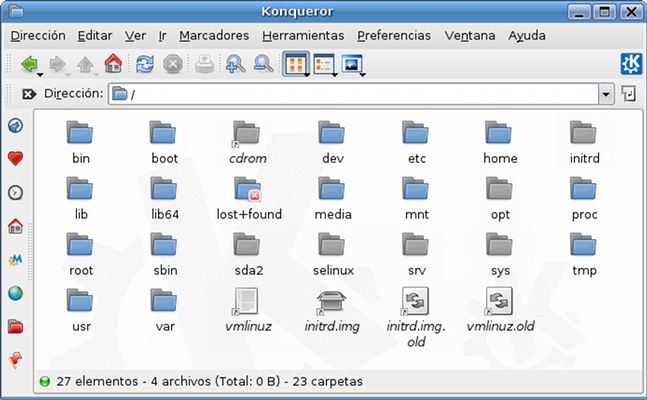Open sidebar home folder panel

[16, 226]
